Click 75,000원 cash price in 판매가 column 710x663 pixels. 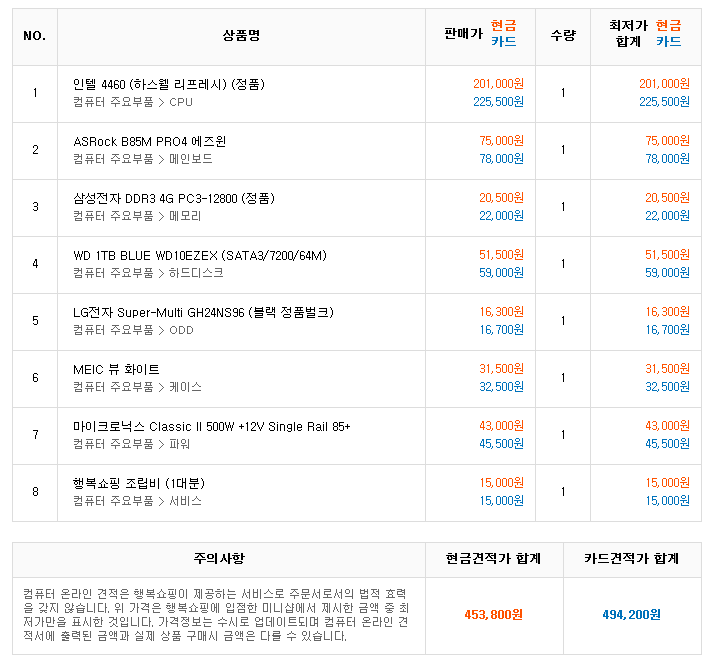pyautogui.click(x=502, y=141)
